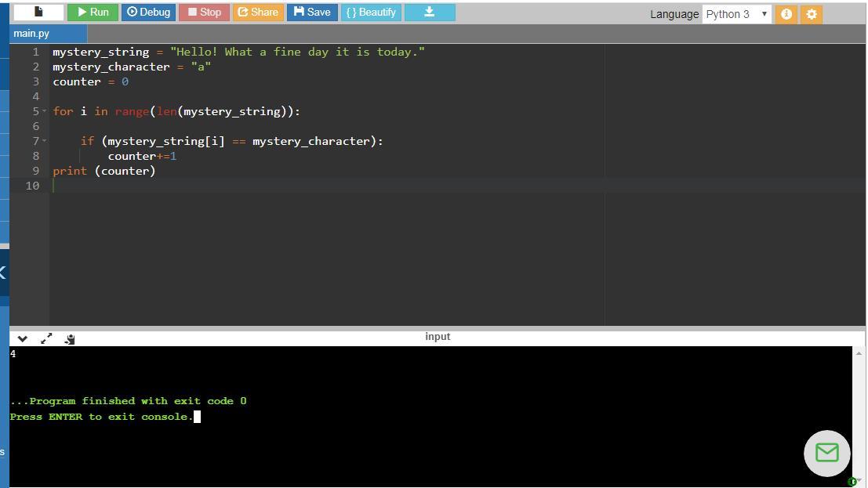Click the string "Hello! What a fine day it is today."
The image size is (868, 488).
[297, 52]
